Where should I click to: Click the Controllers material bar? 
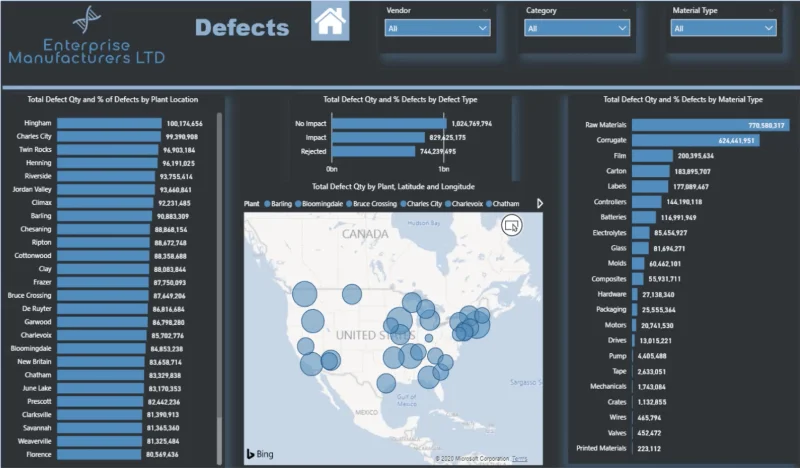647,202
